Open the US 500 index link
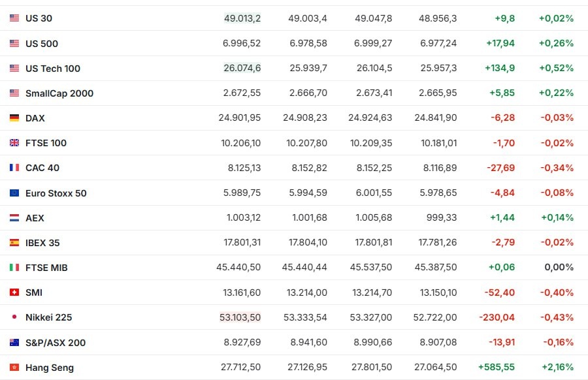The image size is (588, 380). click(42, 44)
